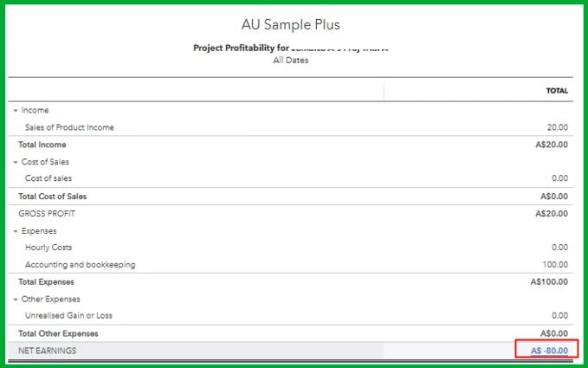Click the GROSS PROFIT A$20.00 amount
Viewport: 588px width, 368px height.
click(552, 214)
